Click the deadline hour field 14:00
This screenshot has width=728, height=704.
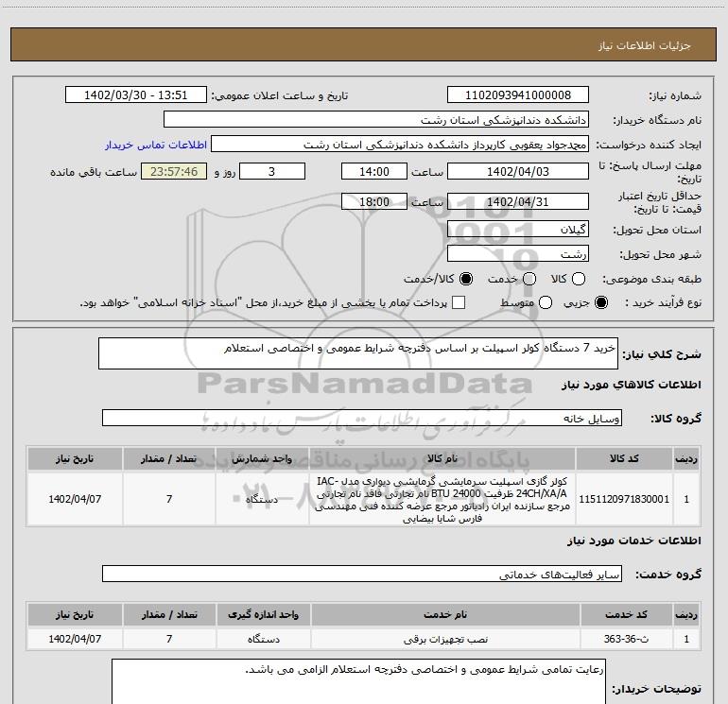click(374, 171)
